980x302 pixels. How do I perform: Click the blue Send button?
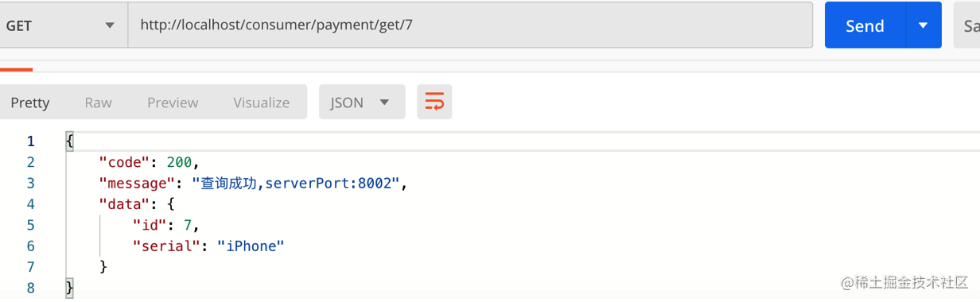(x=865, y=25)
